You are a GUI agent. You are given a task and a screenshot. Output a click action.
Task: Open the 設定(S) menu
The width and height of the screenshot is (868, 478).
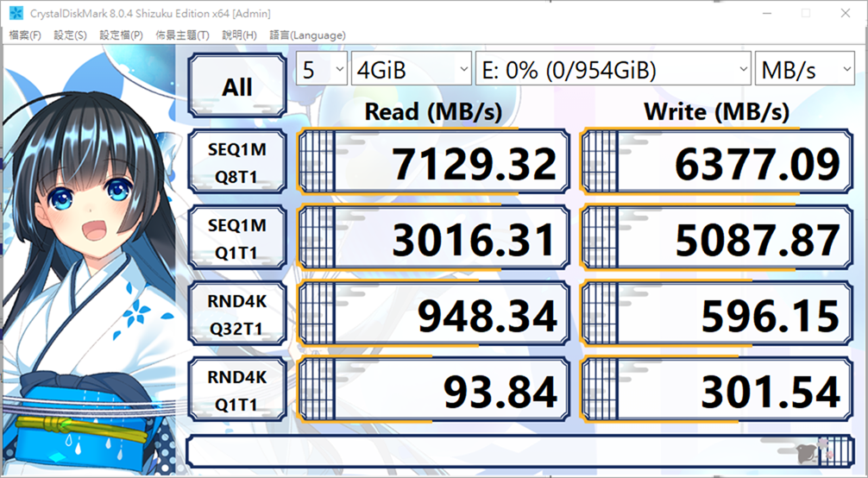(70, 35)
